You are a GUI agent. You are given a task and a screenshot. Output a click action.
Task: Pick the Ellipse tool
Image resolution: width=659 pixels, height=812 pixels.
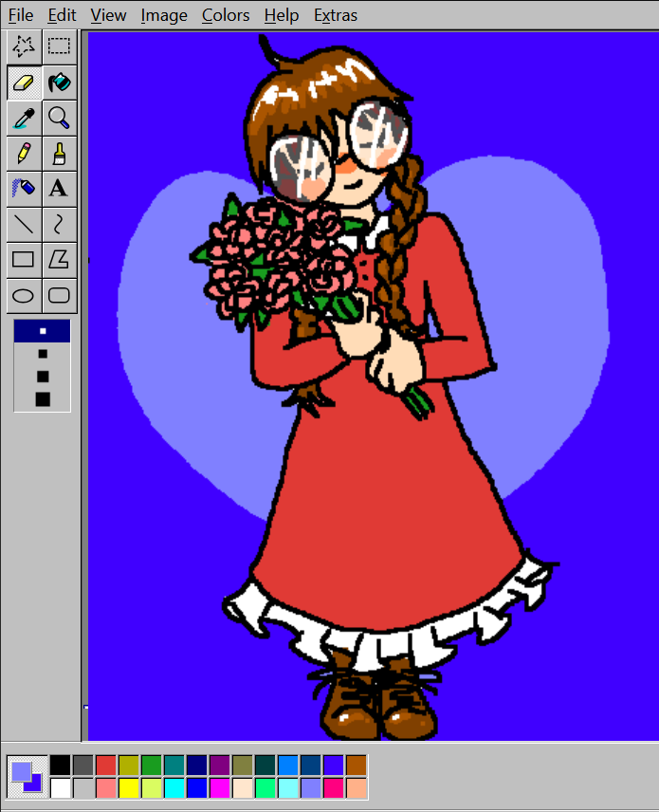(24, 296)
